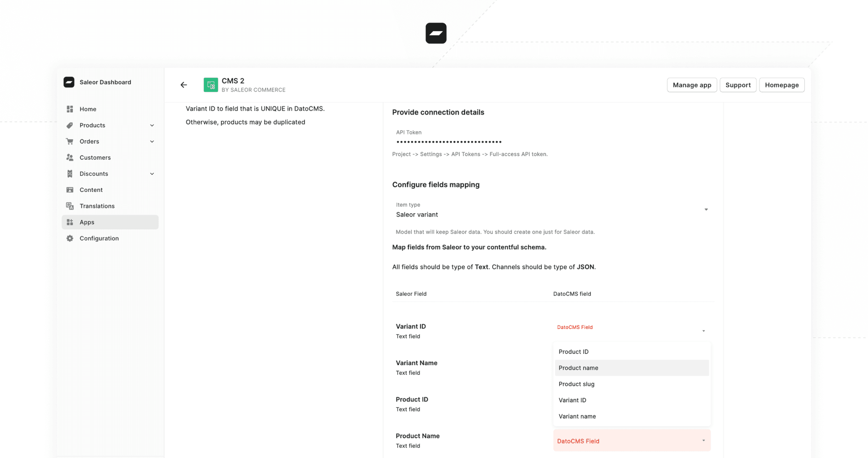
Task: Click the Discounts percent icon
Action: [x=70, y=174]
